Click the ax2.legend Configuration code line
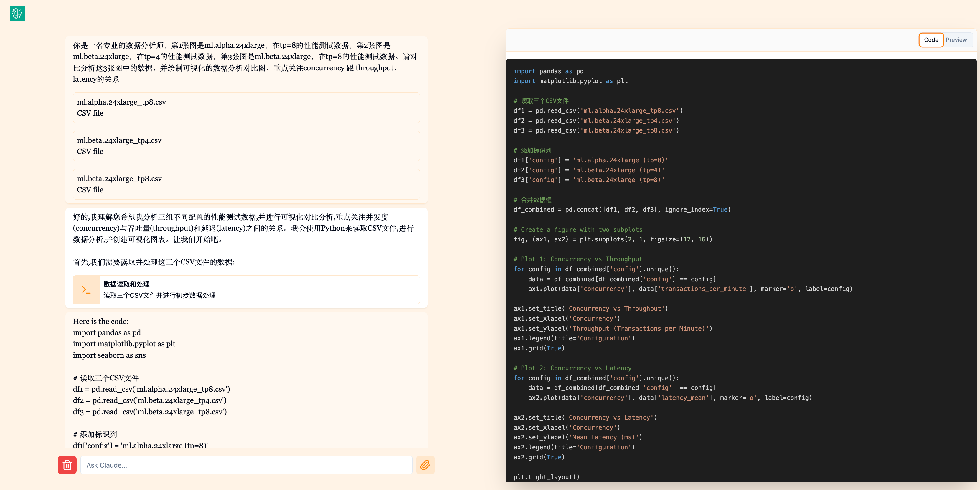Image resolution: width=980 pixels, height=490 pixels. pyautogui.click(x=574, y=447)
